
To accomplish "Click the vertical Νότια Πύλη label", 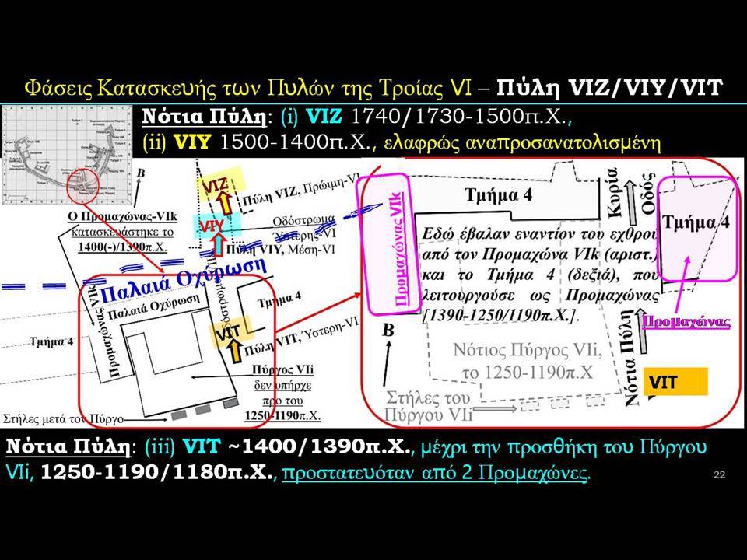I will (x=631, y=357).
